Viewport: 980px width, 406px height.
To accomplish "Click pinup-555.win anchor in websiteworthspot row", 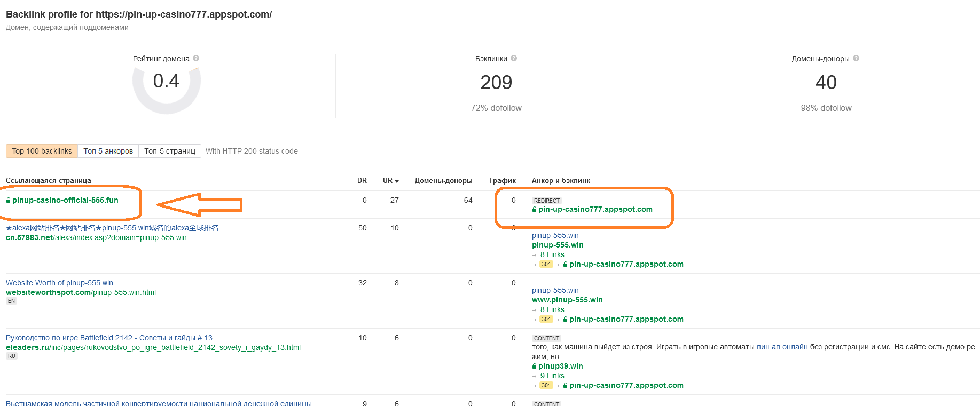I will [555, 290].
